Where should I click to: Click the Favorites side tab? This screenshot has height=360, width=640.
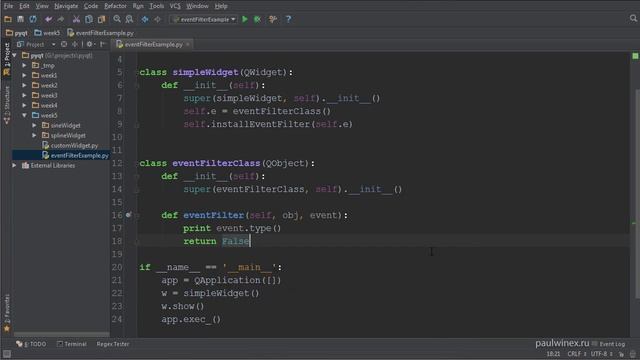(7, 313)
